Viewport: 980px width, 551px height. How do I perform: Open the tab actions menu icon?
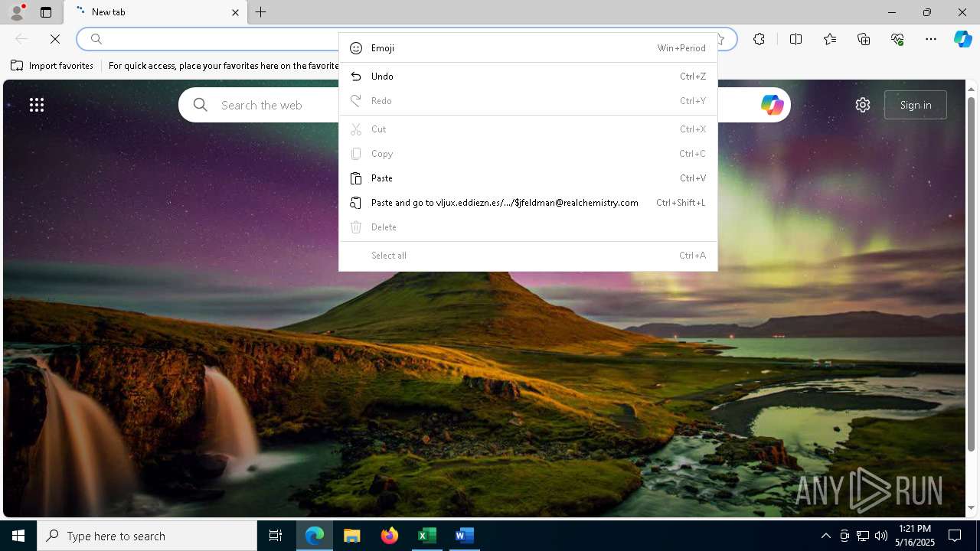[x=46, y=12]
